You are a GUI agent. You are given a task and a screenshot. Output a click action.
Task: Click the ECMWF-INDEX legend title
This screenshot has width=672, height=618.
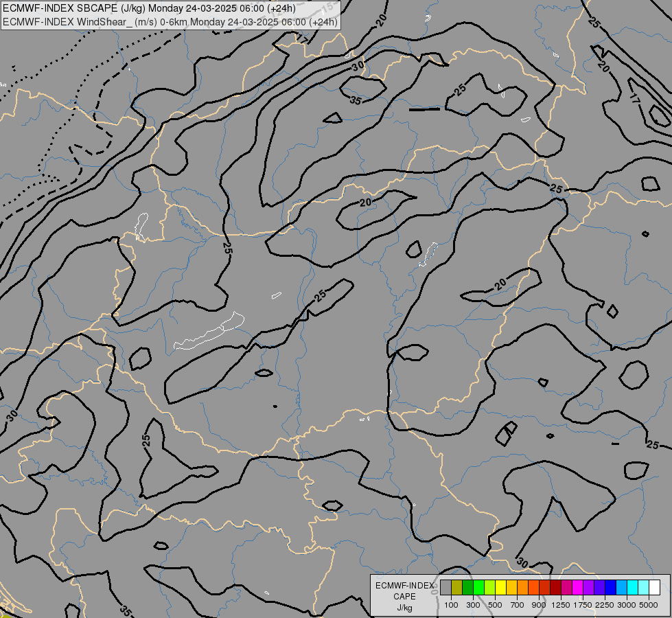(404, 586)
